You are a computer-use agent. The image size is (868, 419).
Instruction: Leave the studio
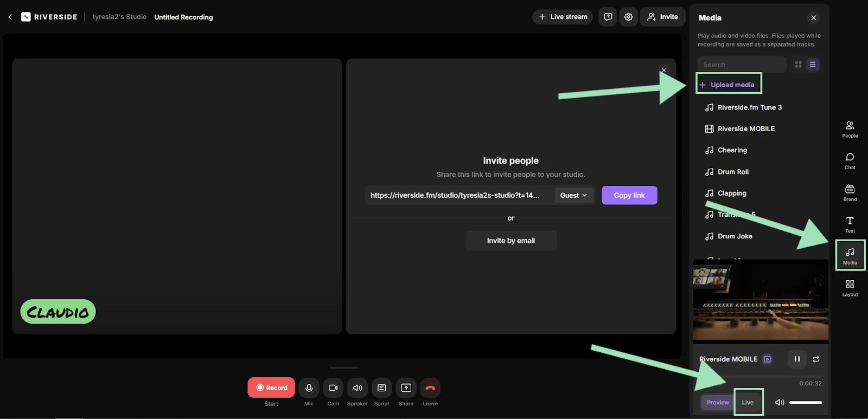pyautogui.click(x=430, y=388)
